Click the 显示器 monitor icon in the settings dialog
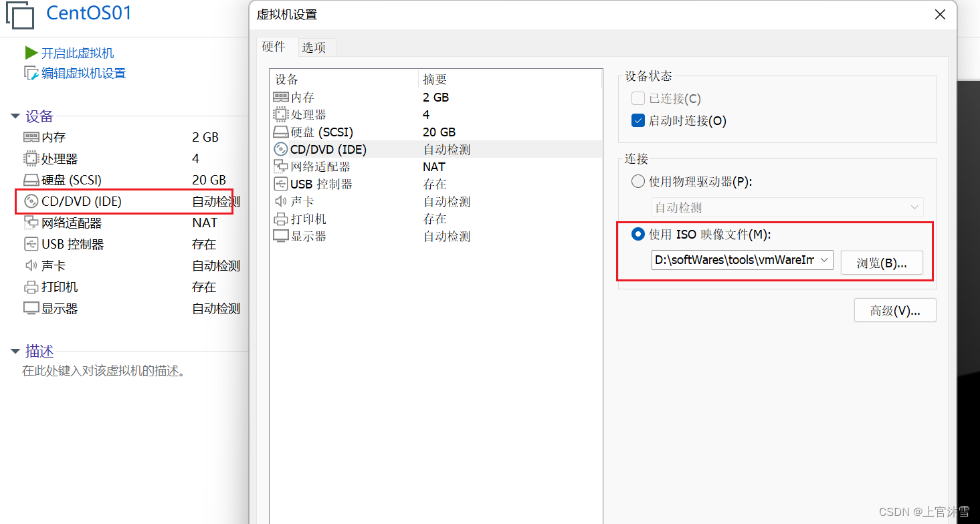The image size is (980, 524). click(x=281, y=236)
